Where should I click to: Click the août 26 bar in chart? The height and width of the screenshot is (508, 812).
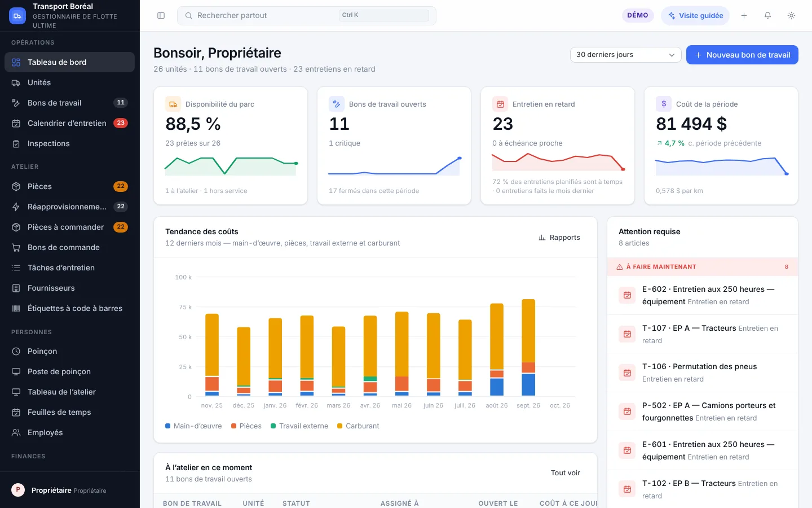tap(497, 349)
